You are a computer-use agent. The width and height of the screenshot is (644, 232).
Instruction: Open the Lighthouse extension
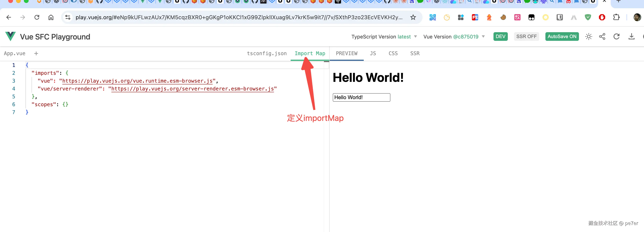[x=489, y=17]
